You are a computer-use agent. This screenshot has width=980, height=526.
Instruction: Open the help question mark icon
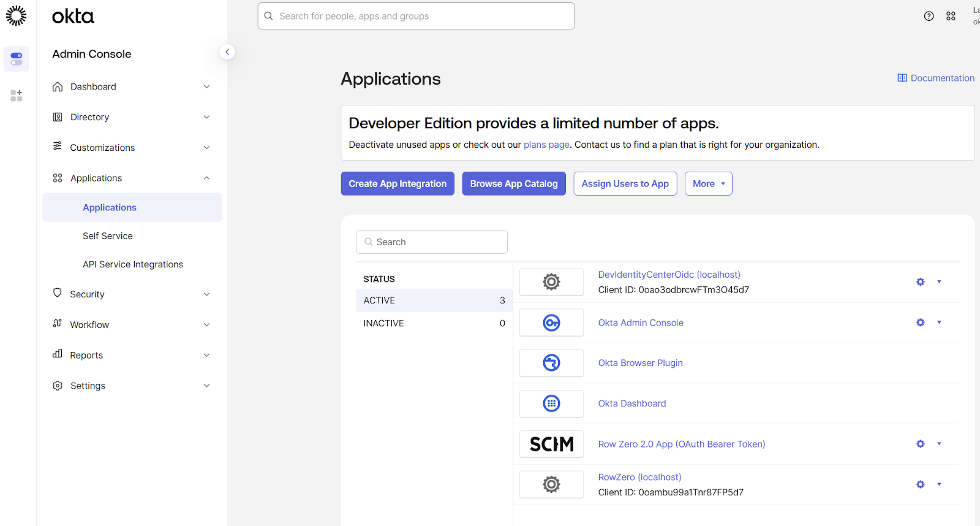point(929,17)
